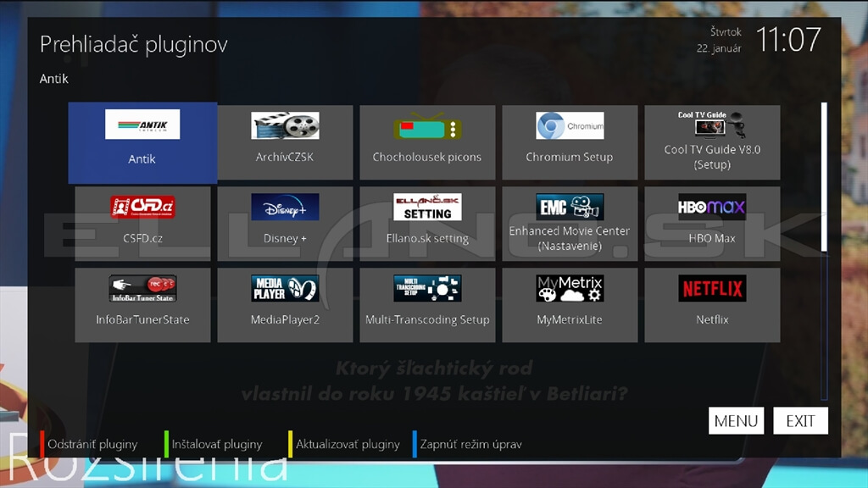Enable Zapnúť režim úprav edit mode
Viewport: 868px width, 488px height.
click(x=470, y=444)
